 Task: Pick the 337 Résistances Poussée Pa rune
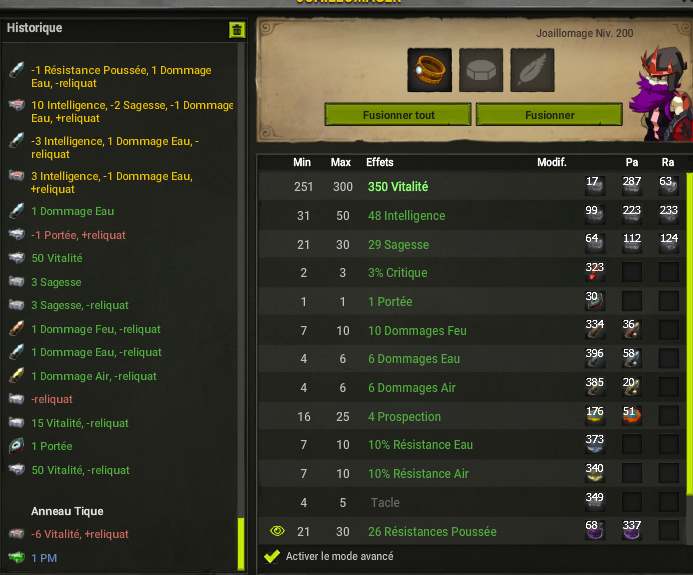pyautogui.click(x=632, y=530)
